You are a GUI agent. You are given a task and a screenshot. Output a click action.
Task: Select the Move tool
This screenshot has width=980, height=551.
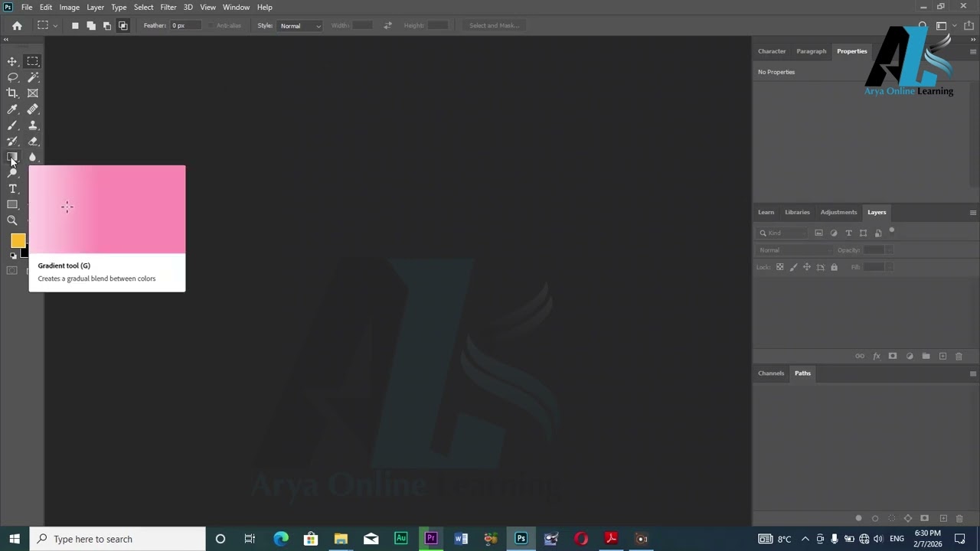(12, 61)
